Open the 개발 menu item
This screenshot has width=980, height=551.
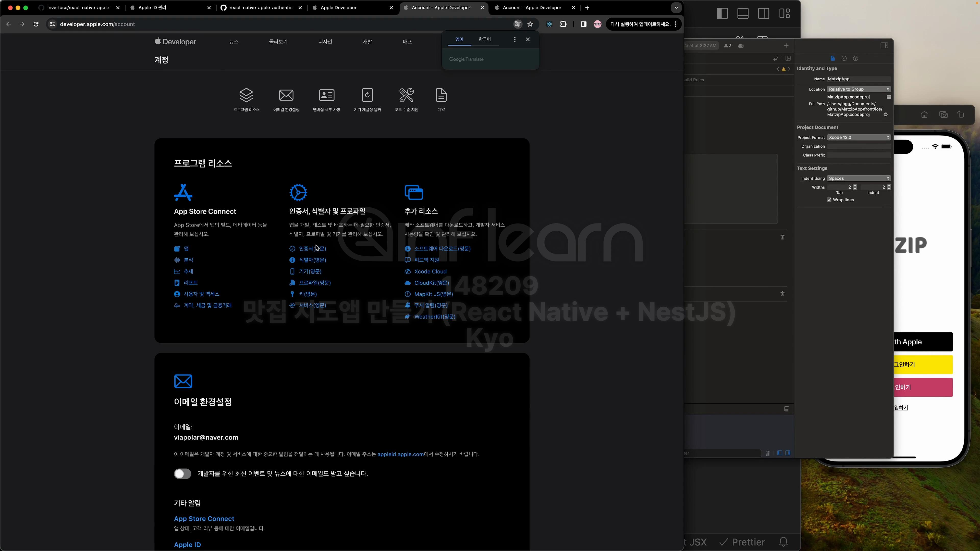(367, 42)
